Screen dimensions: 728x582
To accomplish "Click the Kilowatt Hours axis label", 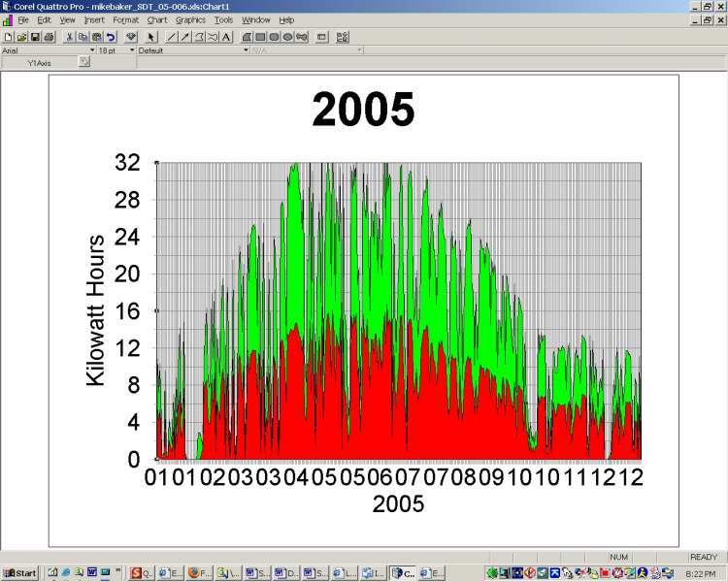I will pyautogui.click(x=96, y=309).
